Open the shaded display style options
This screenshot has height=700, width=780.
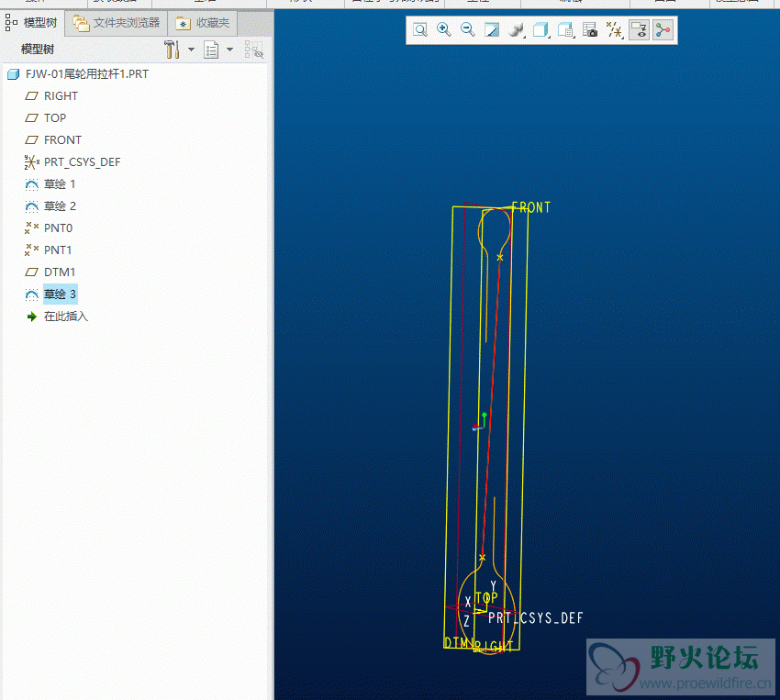pyautogui.click(x=517, y=30)
